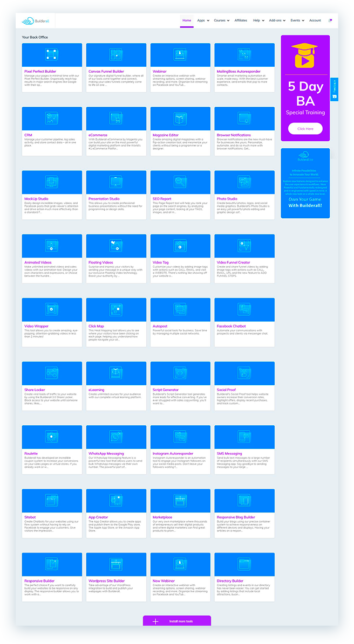The image size is (354, 644).
Task: Select the Home tab
Action: (187, 20)
